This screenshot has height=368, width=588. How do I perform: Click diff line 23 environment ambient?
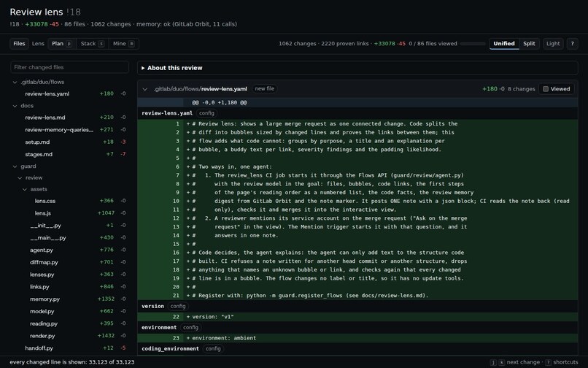coord(357,338)
